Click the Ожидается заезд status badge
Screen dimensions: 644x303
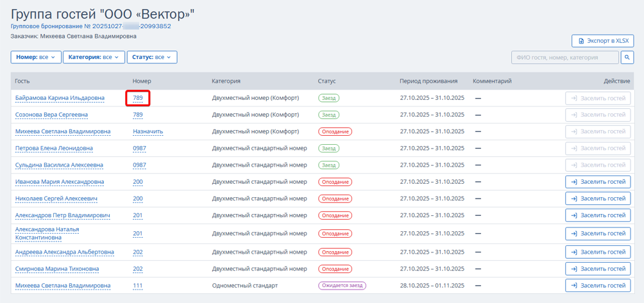(343, 286)
